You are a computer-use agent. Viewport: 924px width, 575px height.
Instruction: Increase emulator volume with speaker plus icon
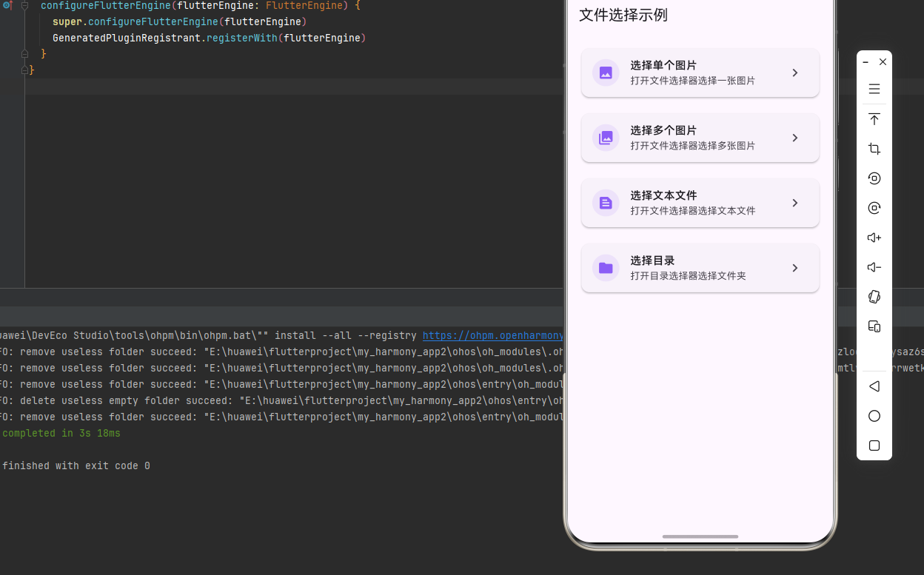point(874,238)
